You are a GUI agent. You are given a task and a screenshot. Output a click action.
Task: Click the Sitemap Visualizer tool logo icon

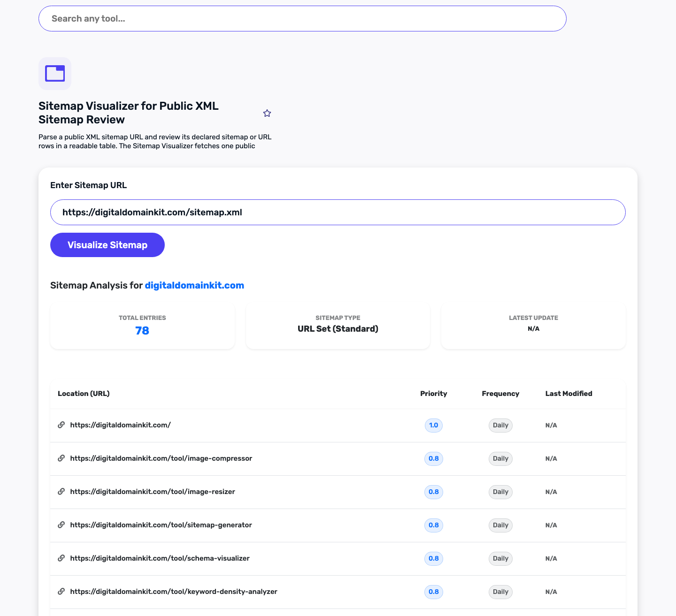[x=55, y=74]
